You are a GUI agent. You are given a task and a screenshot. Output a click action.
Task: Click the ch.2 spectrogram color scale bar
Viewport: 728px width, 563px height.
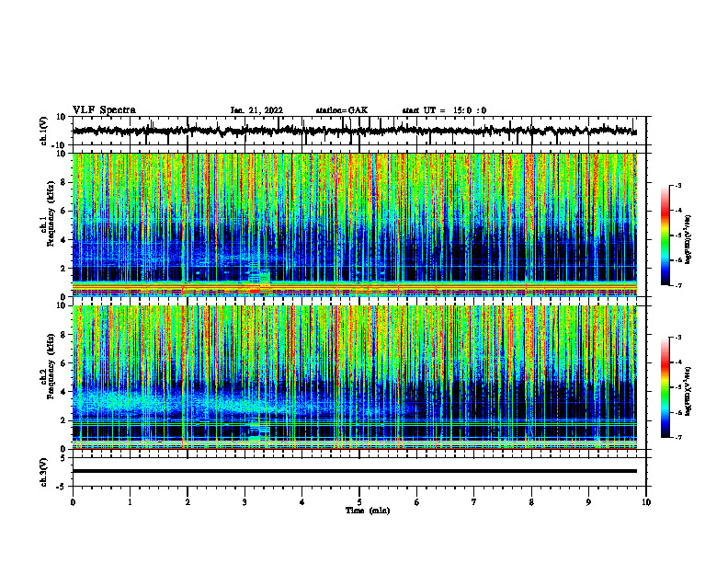click(x=665, y=387)
